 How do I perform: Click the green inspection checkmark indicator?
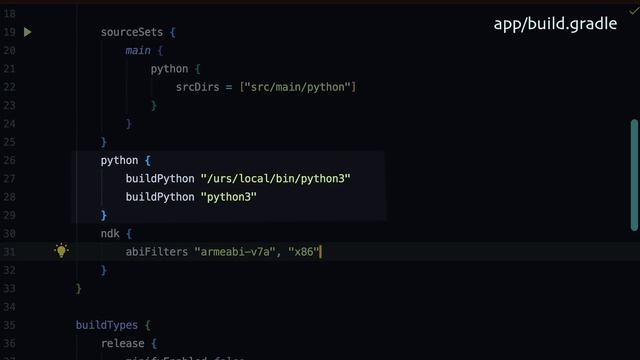634,11
